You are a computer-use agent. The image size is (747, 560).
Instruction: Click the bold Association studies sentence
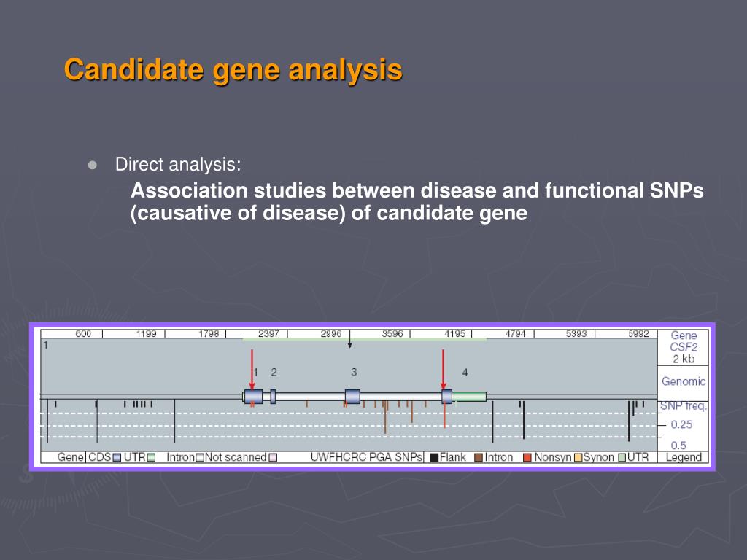(x=417, y=202)
